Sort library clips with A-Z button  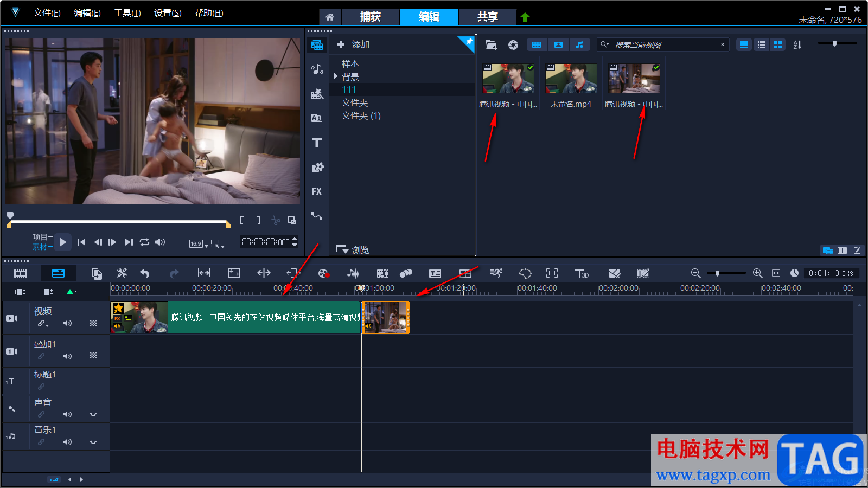pos(797,45)
